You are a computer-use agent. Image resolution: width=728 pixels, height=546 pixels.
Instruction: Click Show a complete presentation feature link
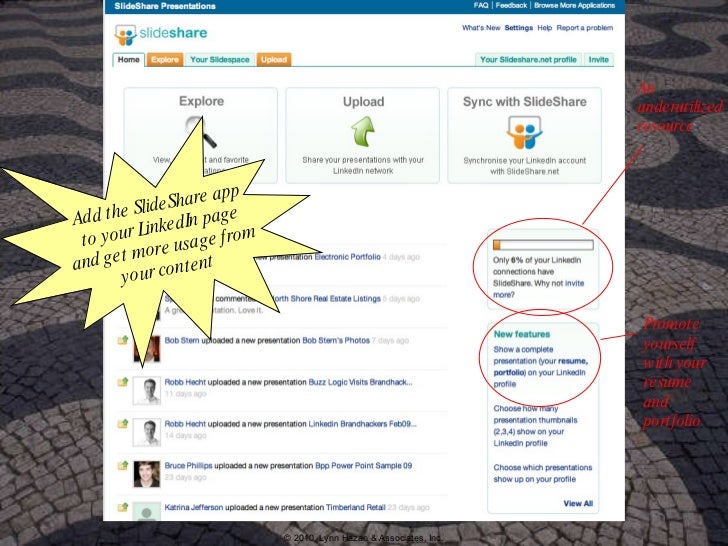click(540, 367)
